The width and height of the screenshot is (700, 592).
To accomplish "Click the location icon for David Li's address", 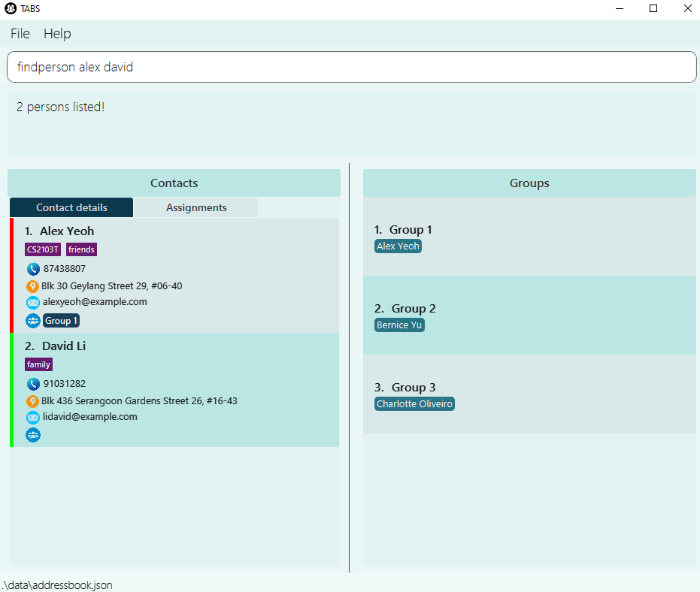I will (x=32, y=401).
